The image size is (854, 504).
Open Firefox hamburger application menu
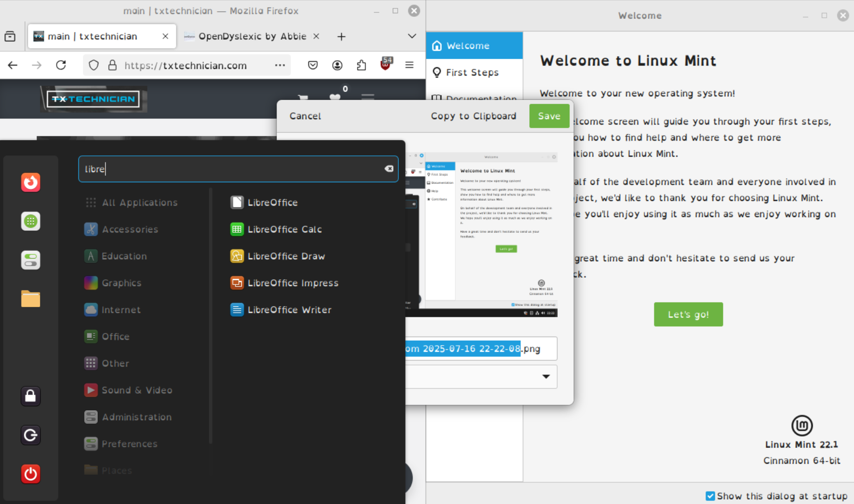click(410, 65)
